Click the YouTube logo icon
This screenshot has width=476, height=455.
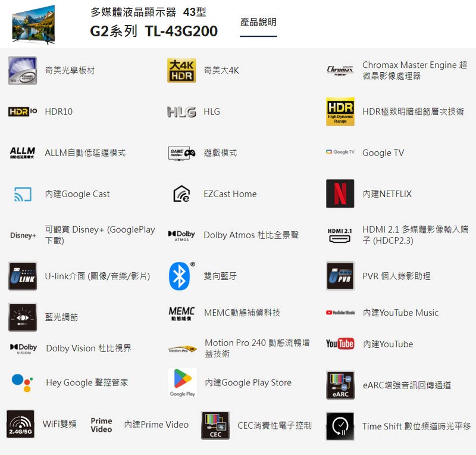[x=340, y=344]
